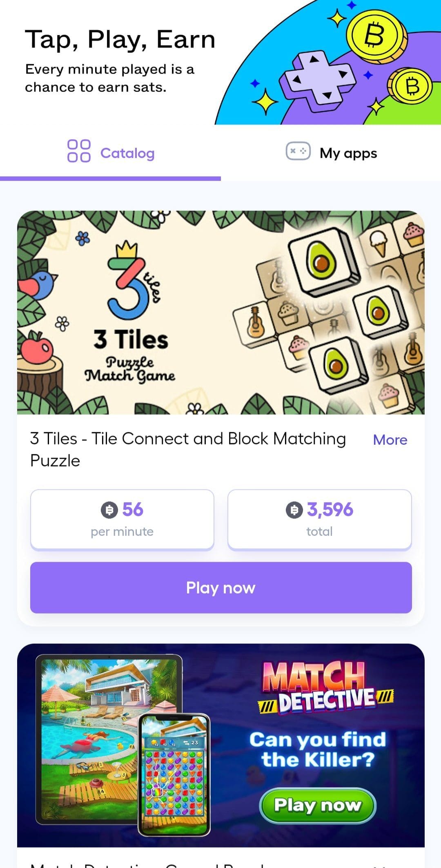Image resolution: width=441 pixels, height=868 pixels.
Task: Tap the coin icon beside 3,596 total
Action: point(294,510)
